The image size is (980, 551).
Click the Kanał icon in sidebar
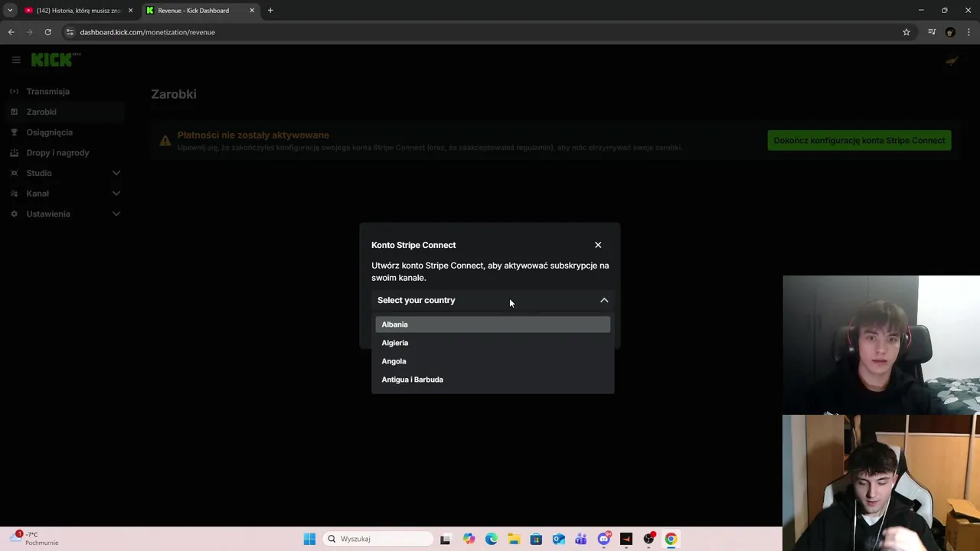tap(14, 194)
